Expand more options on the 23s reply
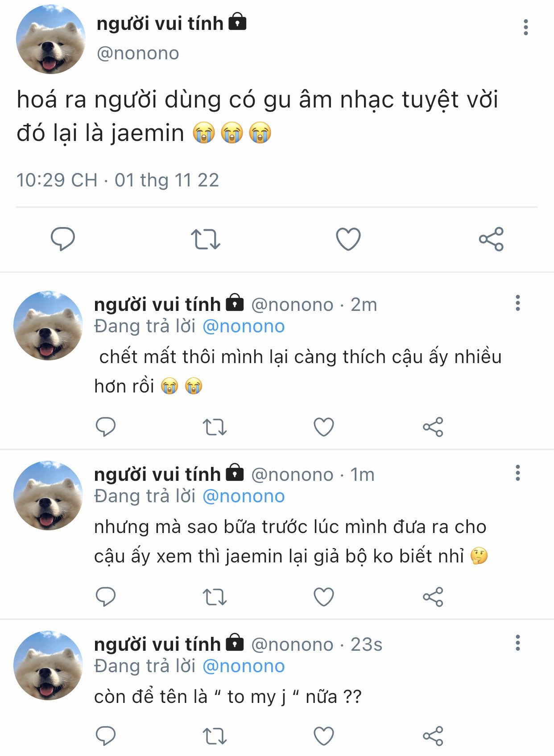554x756 pixels. click(517, 643)
